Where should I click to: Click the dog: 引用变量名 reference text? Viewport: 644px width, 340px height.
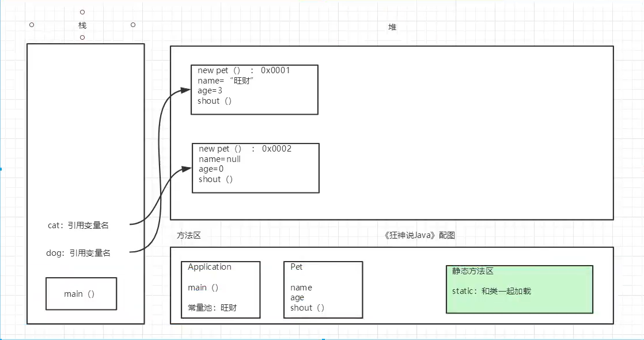pyautogui.click(x=78, y=253)
